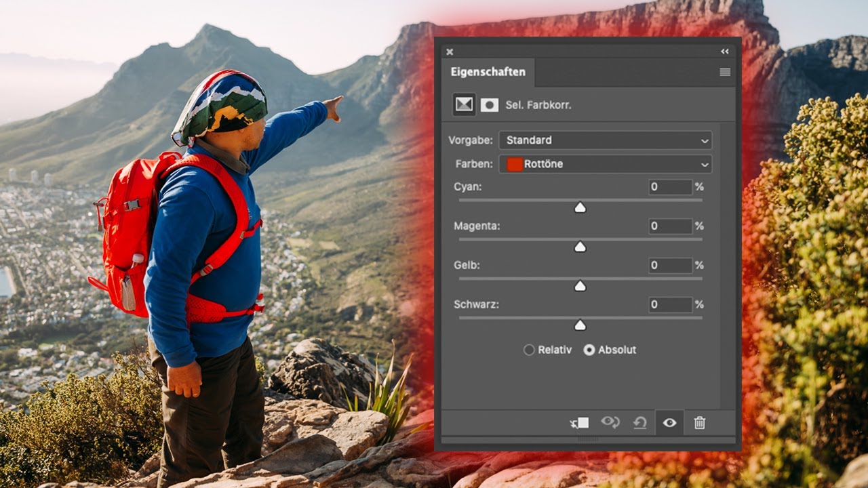
Task: Switch to the Eigenschaften tab
Action: [488, 72]
